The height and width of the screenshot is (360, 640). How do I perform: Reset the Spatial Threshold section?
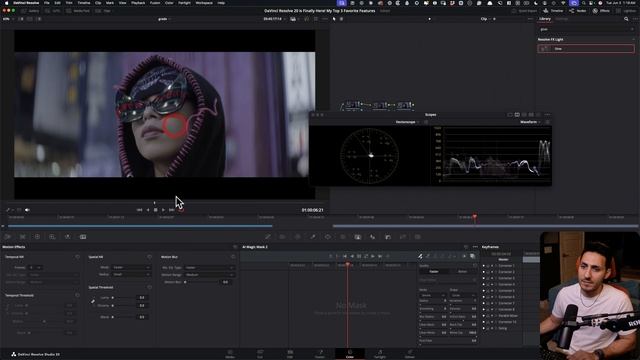click(x=149, y=287)
